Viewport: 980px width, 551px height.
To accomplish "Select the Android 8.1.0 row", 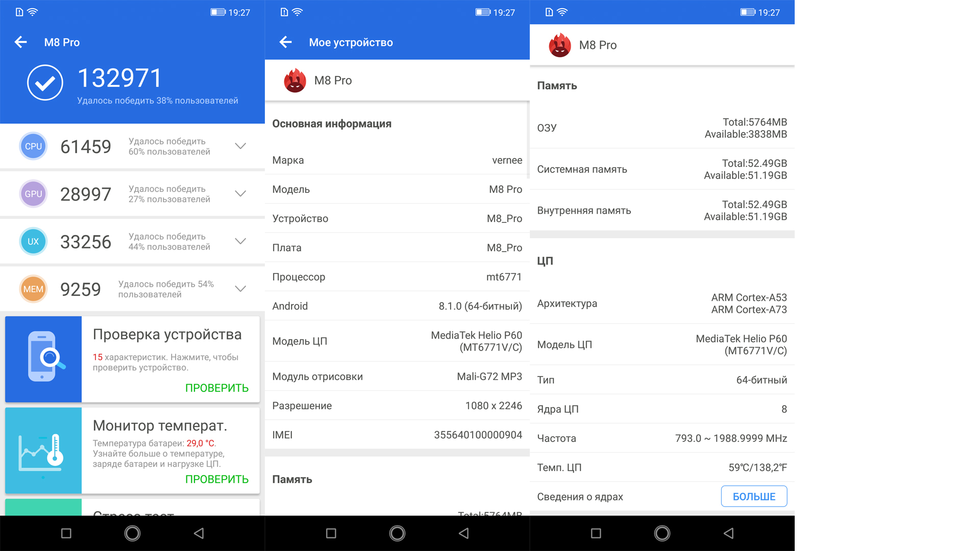I will 397,306.
